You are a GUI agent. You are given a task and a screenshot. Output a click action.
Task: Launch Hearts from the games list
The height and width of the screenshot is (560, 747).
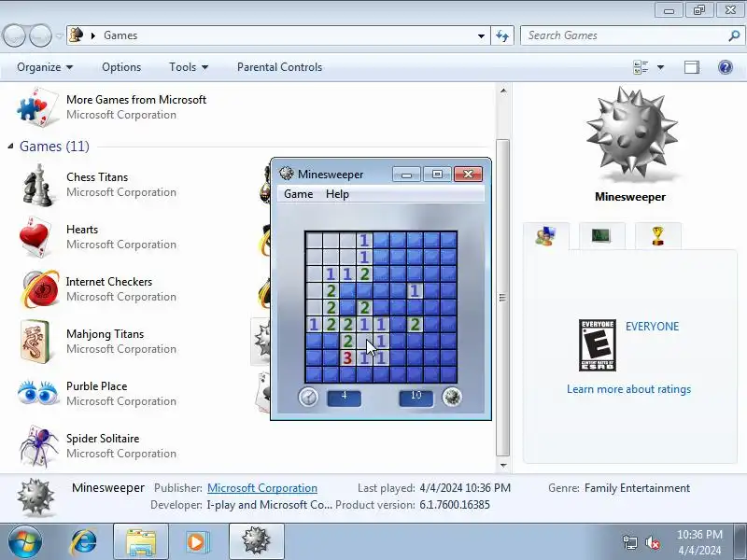[x=35, y=237]
